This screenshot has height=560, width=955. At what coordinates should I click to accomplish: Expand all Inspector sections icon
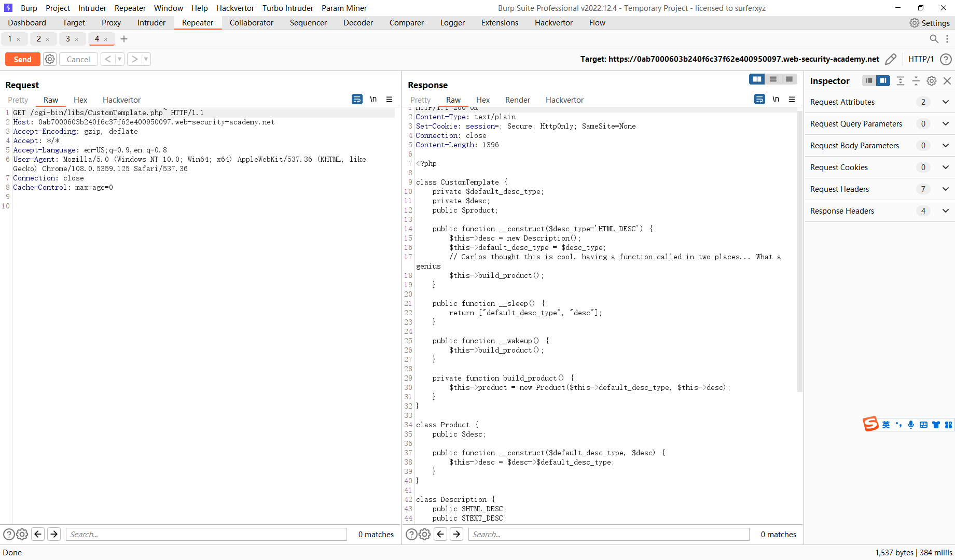(901, 81)
